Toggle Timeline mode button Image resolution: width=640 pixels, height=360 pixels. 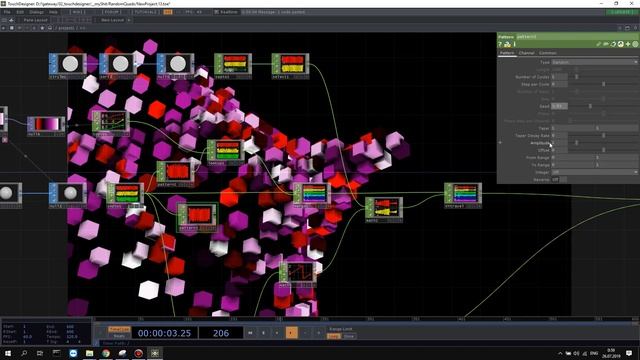tap(119, 329)
